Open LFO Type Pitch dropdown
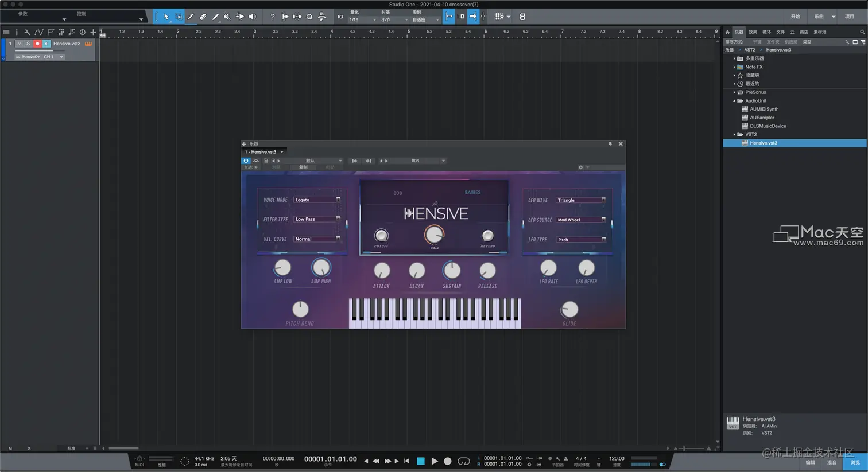The height and width of the screenshot is (472, 868). click(580, 240)
